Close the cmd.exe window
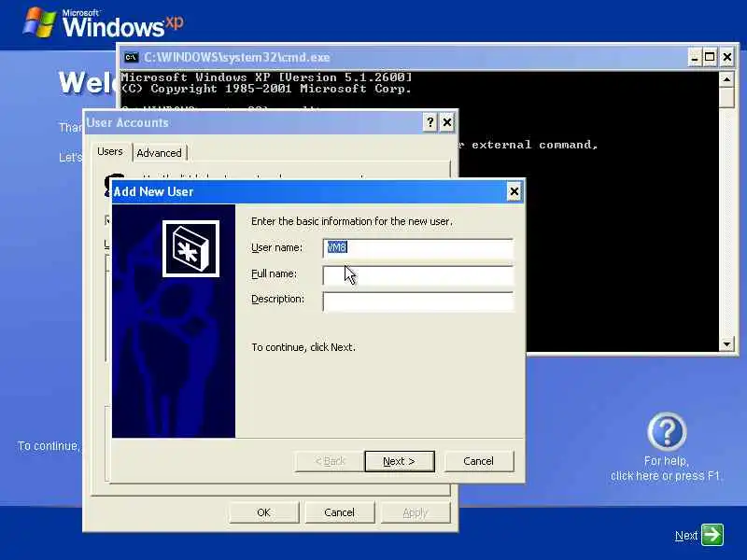This screenshot has width=747, height=560. pos(727,58)
